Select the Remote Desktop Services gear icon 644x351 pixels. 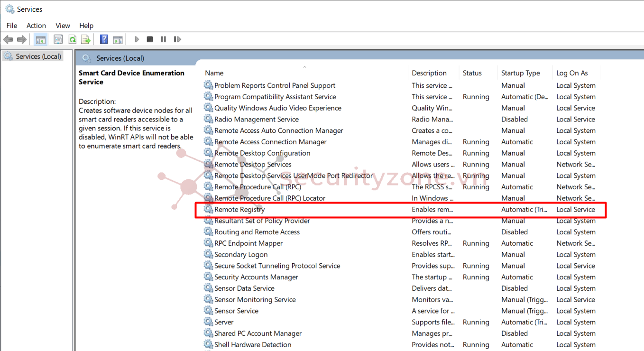coord(208,164)
